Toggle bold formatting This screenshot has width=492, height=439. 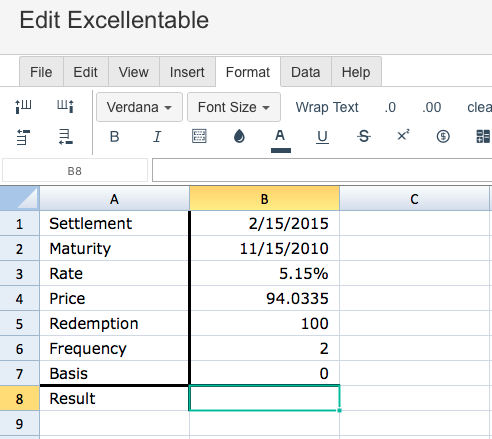pyautogui.click(x=115, y=137)
